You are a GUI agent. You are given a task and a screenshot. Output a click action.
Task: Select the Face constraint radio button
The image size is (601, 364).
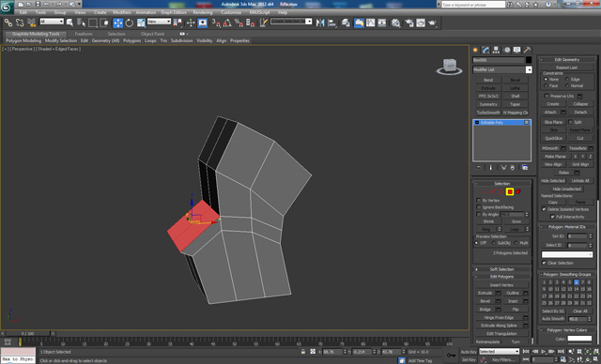(546, 85)
